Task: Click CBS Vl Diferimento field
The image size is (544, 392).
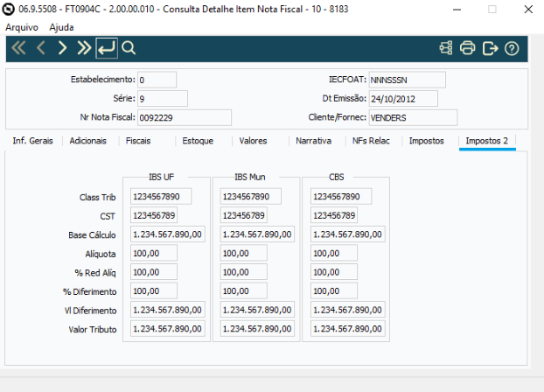Action: click(347, 310)
